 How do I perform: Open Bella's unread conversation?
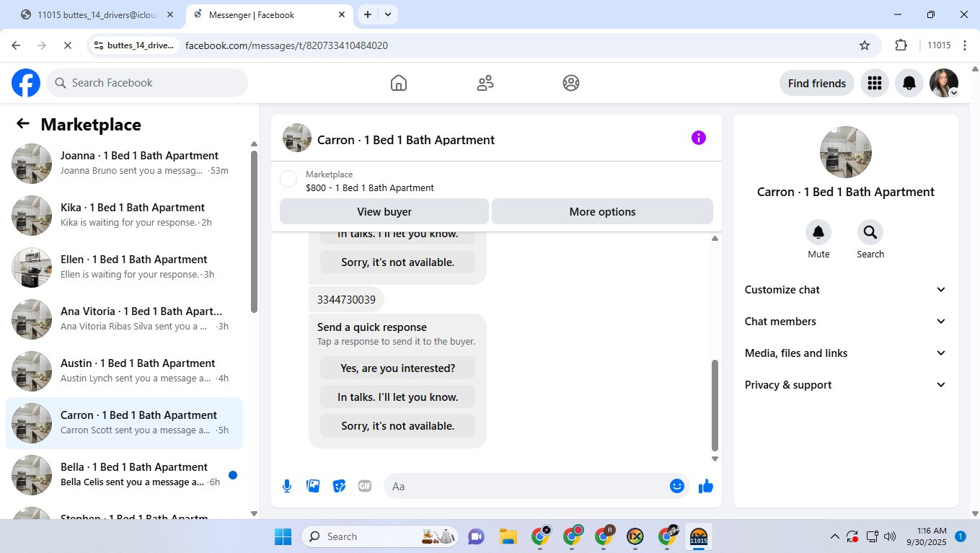pos(124,474)
